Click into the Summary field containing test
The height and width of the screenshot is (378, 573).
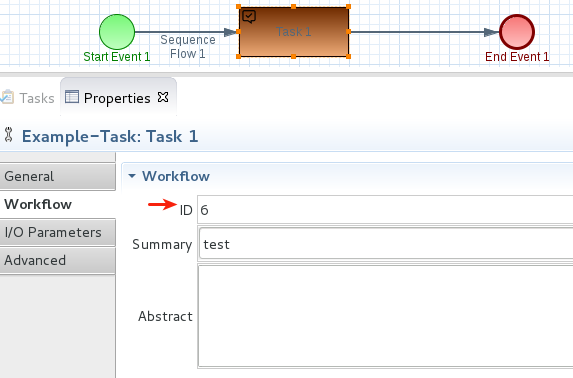385,244
